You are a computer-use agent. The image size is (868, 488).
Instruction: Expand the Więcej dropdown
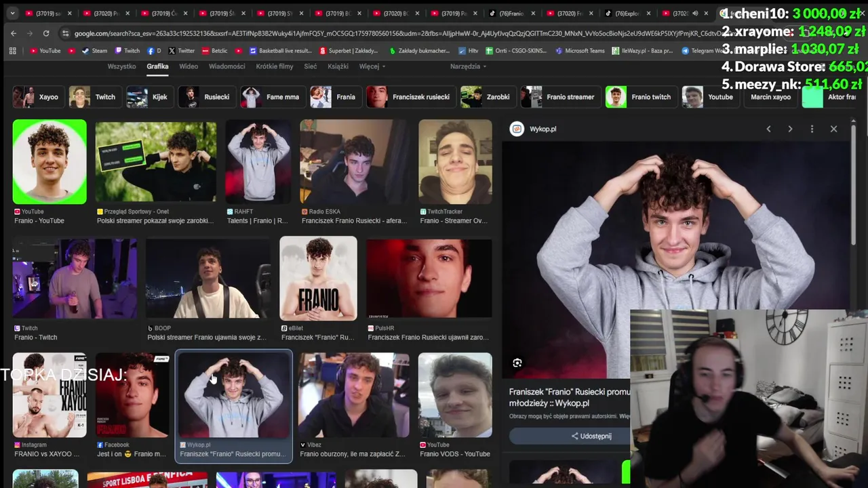click(372, 66)
